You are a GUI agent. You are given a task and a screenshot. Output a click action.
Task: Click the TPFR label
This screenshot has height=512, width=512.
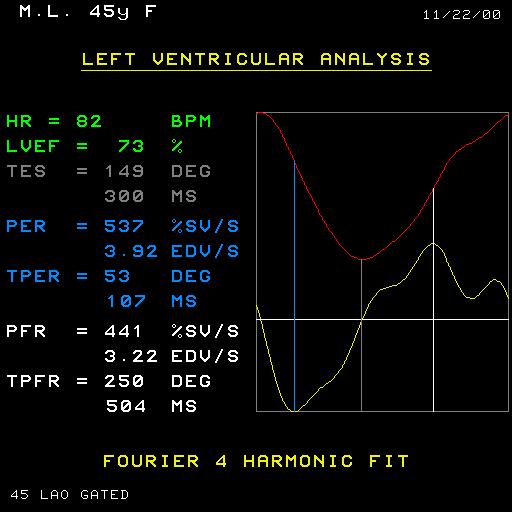point(33,381)
